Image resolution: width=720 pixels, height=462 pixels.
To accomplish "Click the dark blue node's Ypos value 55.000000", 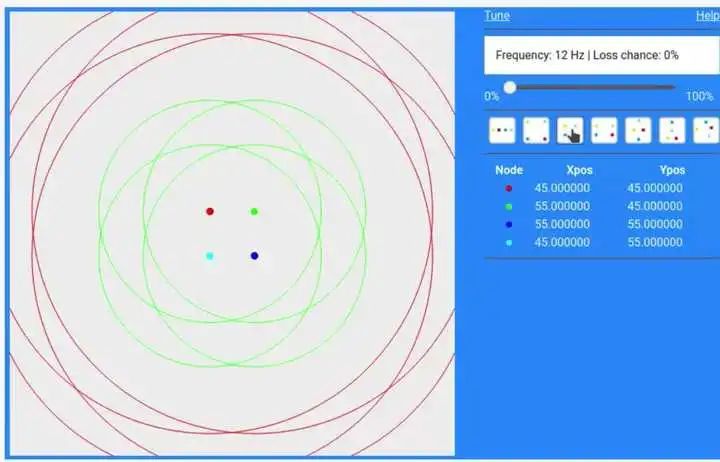I will click(x=655, y=224).
